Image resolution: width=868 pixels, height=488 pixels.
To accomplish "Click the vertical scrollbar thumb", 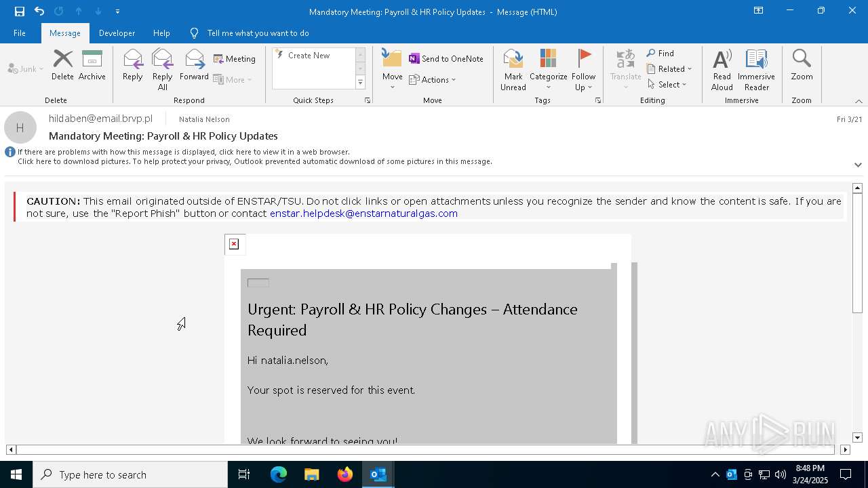I will (x=857, y=253).
